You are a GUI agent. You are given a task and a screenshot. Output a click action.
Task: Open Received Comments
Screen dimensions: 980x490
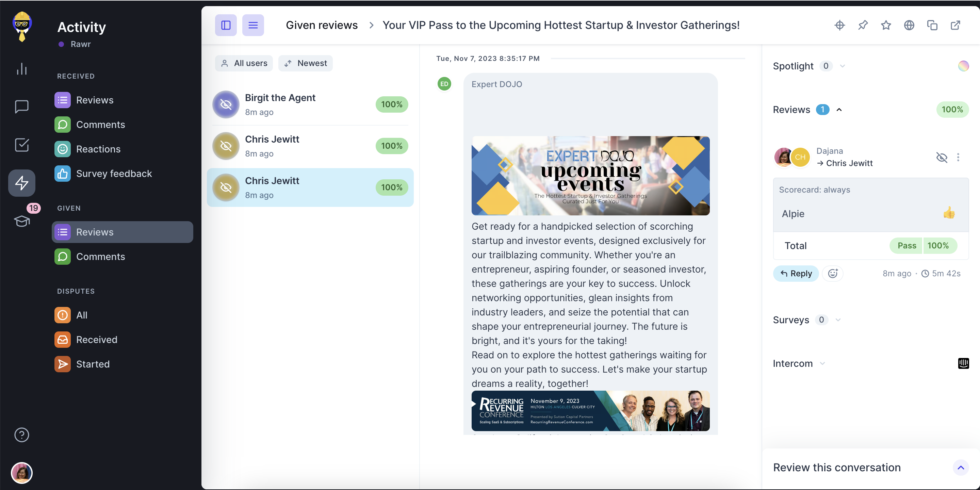click(122, 125)
